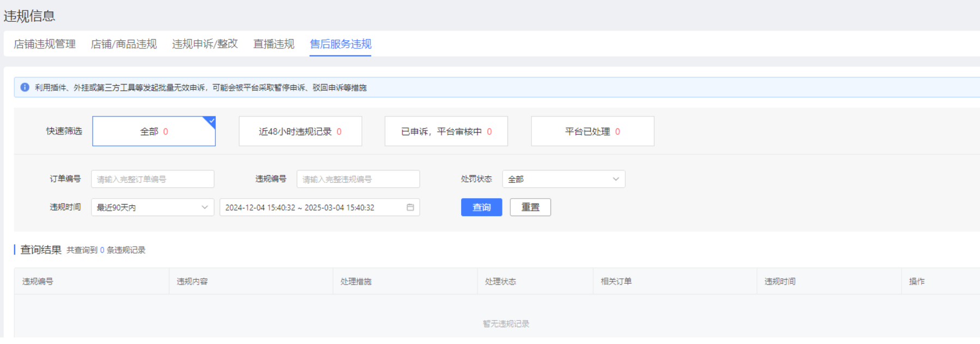
Task: Click the 重置 button
Action: pyautogui.click(x=530, y=207)
